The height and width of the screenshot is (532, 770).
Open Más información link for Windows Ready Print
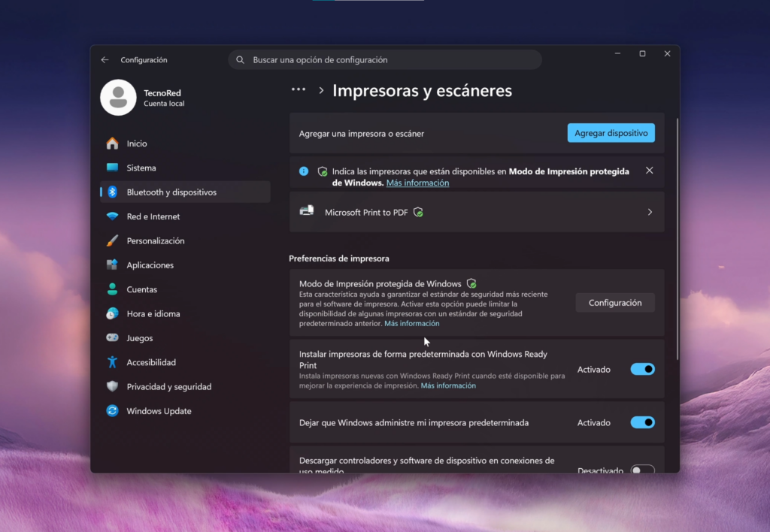(x=448, y=385)
